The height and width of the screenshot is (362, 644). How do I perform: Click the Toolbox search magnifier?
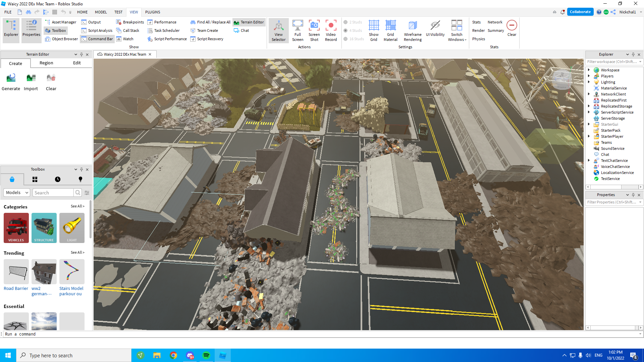click(x=78, y=192)
